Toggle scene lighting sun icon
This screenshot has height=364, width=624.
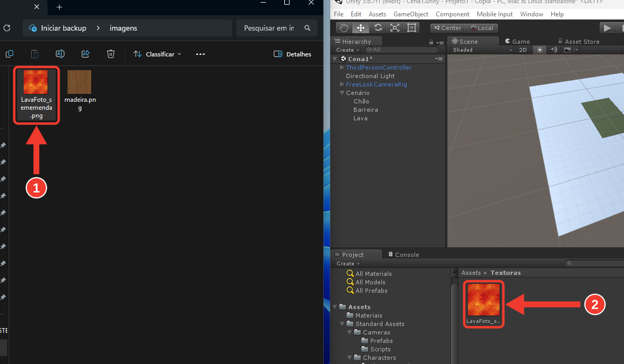[x=540, y=50]
